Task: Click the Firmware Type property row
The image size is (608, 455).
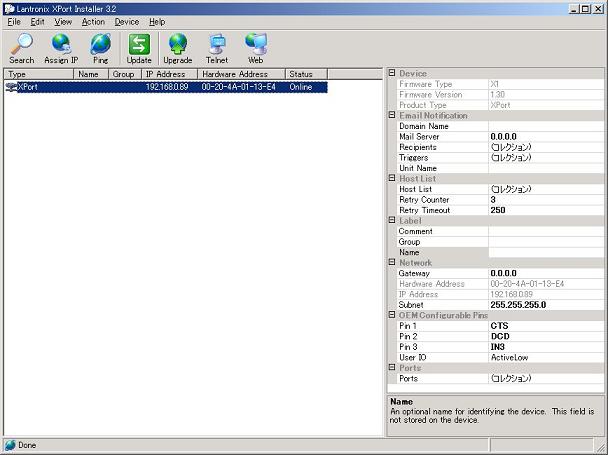Action: [x=500, y=84]
